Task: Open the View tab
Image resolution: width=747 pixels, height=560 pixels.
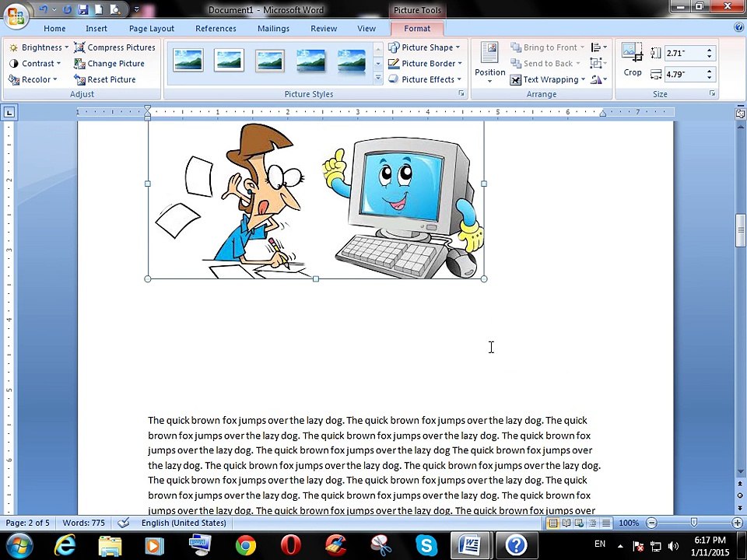Action: coord(366,29)
